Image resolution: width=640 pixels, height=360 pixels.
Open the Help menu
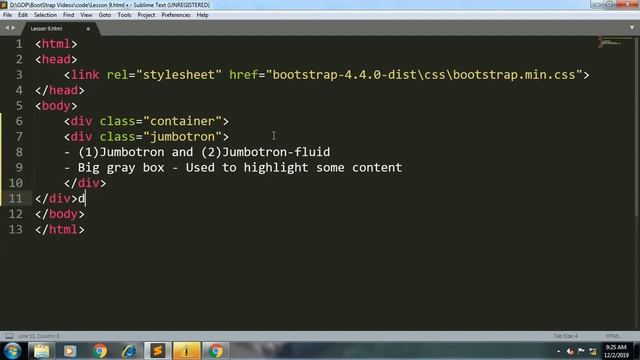pyautogui.click(x=202, y=15)
